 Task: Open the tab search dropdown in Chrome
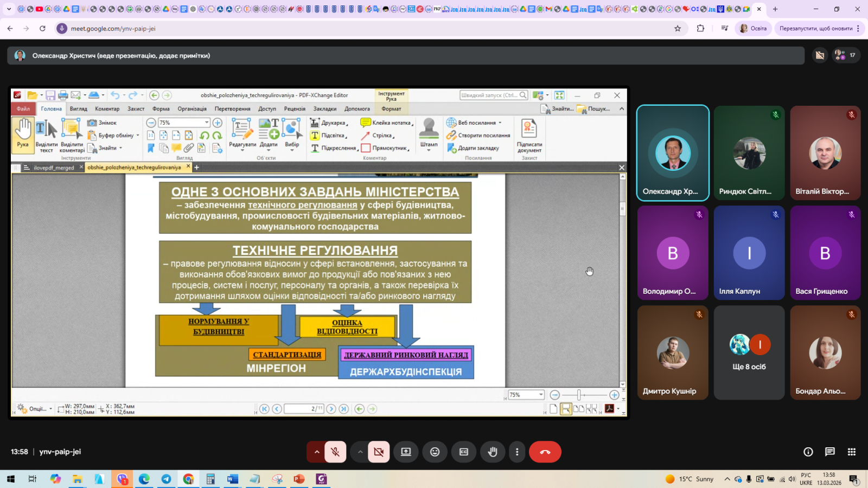pos(9,9)
